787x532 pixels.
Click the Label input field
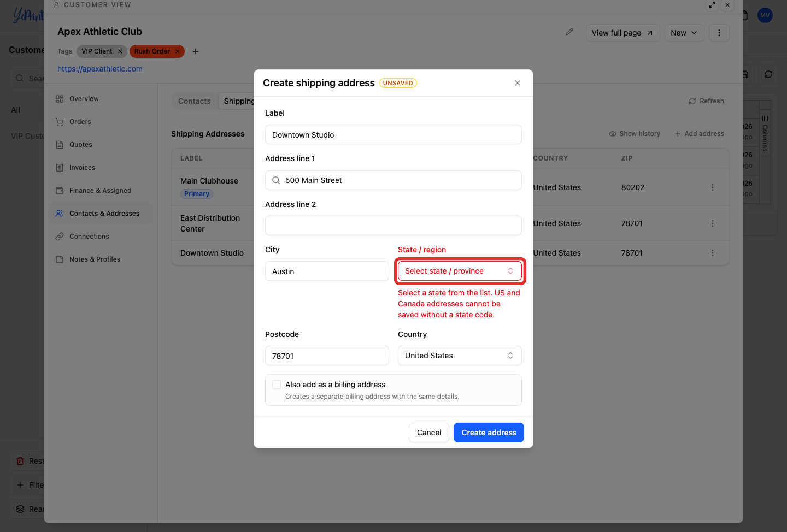393,134
